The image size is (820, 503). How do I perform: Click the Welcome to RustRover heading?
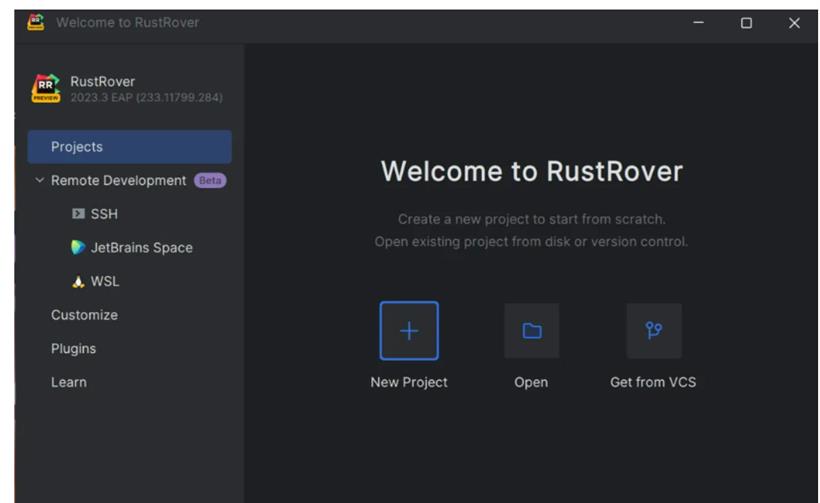point(532,171)
